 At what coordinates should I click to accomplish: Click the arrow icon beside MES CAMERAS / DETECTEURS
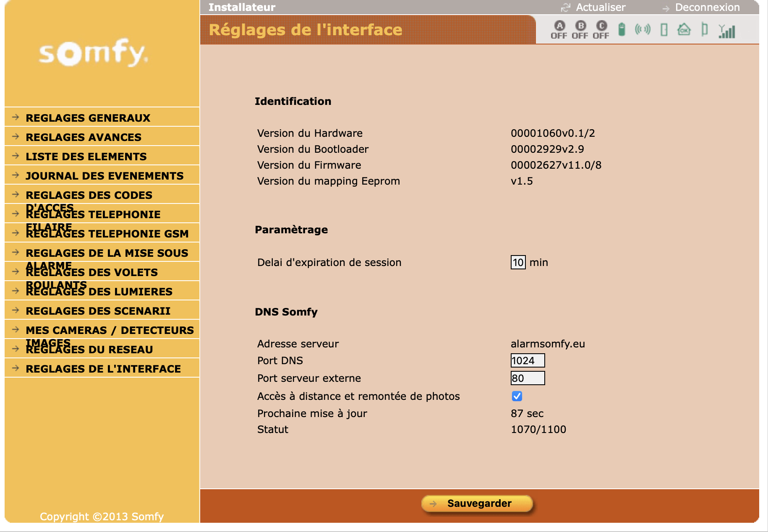point(16,329)
